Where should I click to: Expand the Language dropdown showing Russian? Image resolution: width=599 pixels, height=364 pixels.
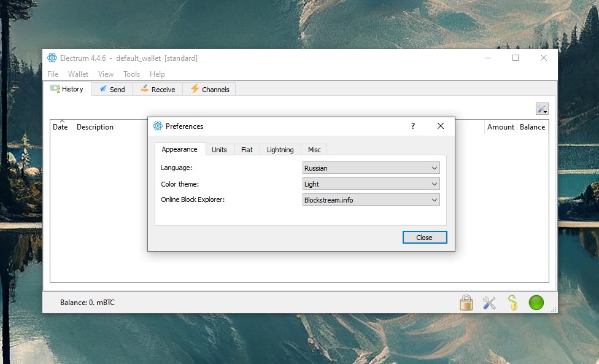371,168
